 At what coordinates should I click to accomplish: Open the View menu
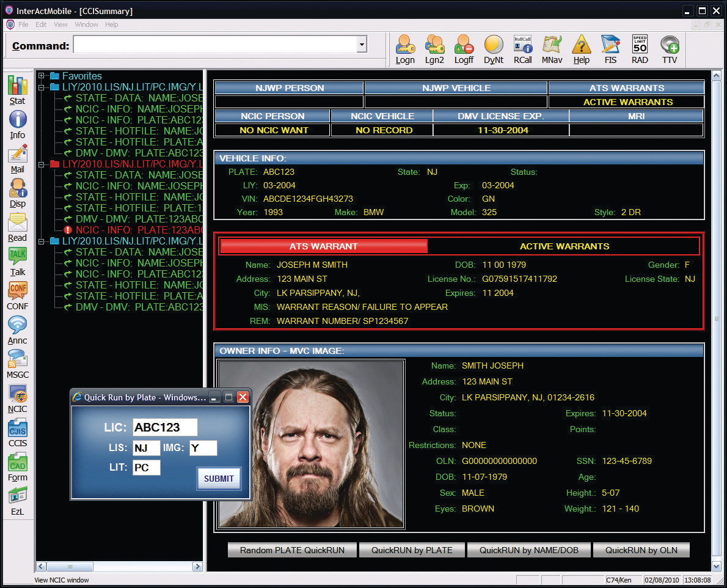(60, 24)
